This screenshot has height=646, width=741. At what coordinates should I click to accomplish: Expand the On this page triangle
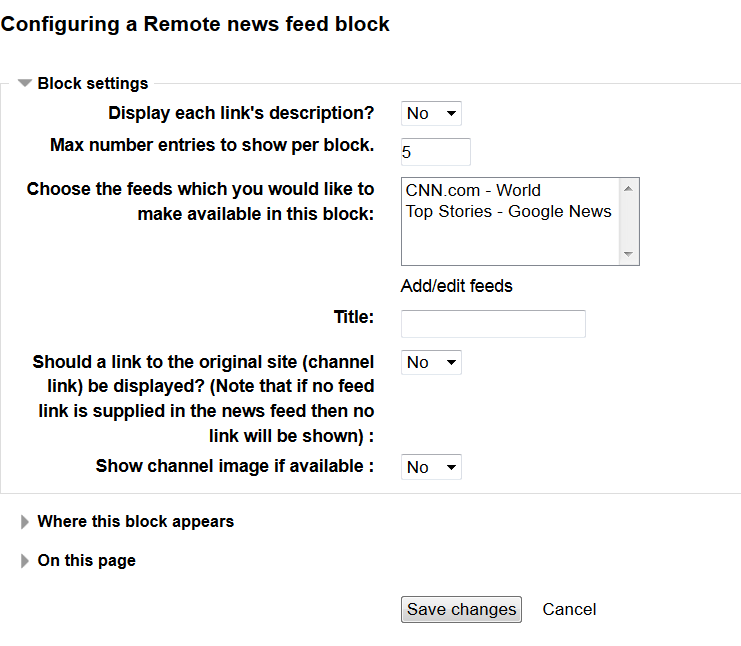pos(25,561)
